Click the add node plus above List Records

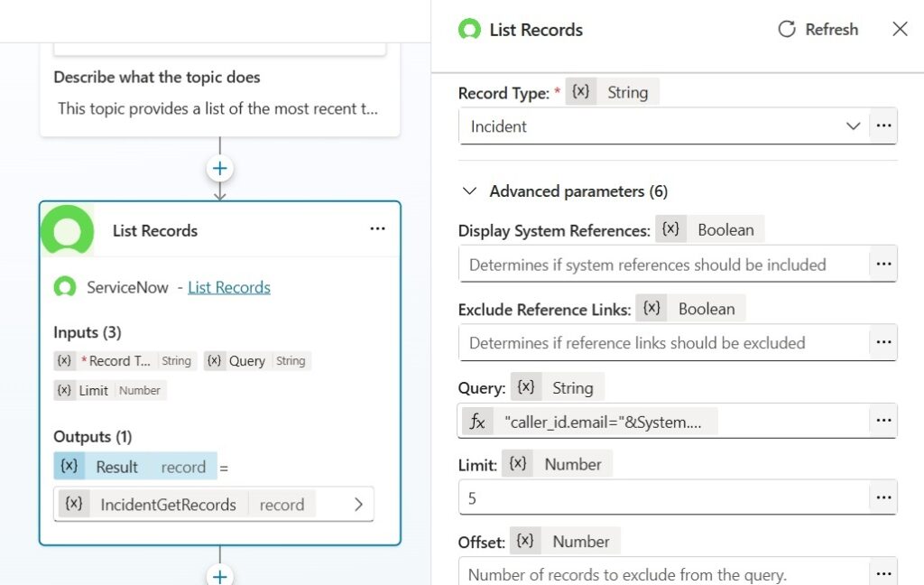[x=220, y=169]
